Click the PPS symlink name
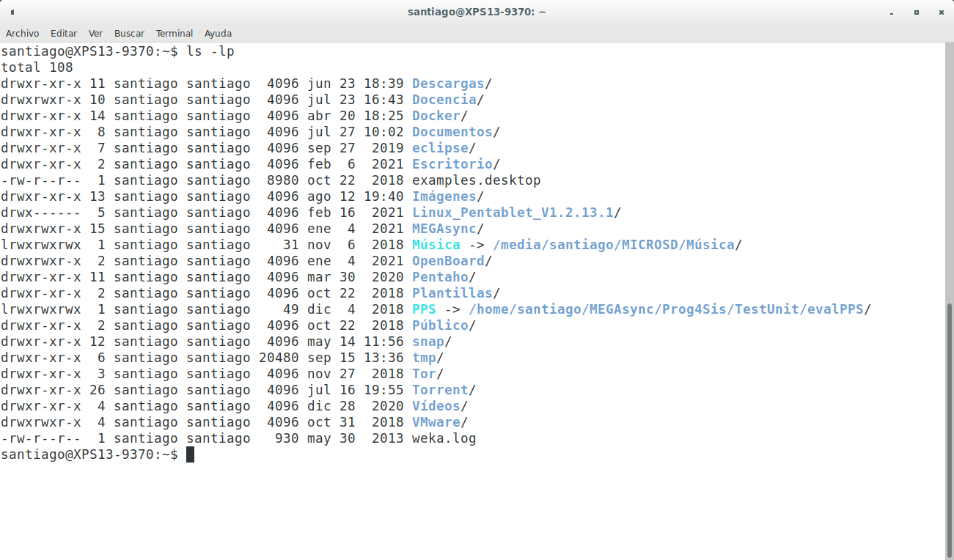This screenshot has width=954, height=560. tap(424, 309)
